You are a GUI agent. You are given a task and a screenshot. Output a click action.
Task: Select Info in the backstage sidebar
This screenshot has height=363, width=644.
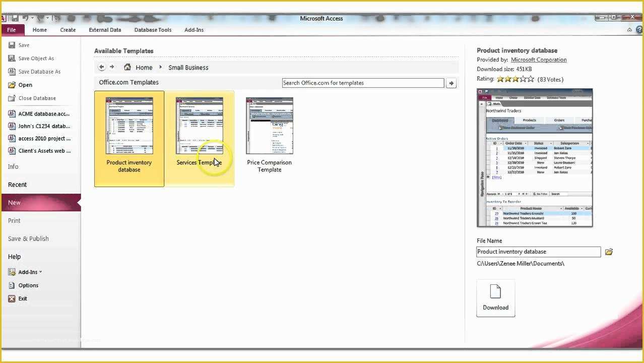(x=13, y=166)
